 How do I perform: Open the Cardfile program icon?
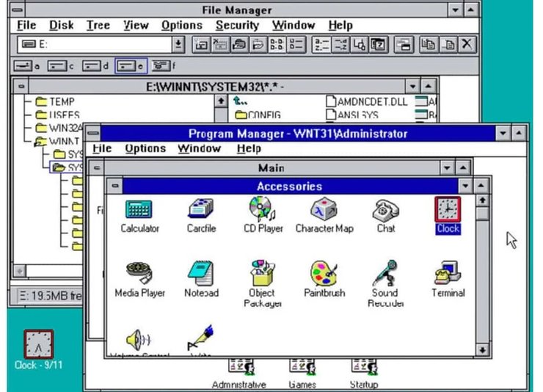click(201, 208)
